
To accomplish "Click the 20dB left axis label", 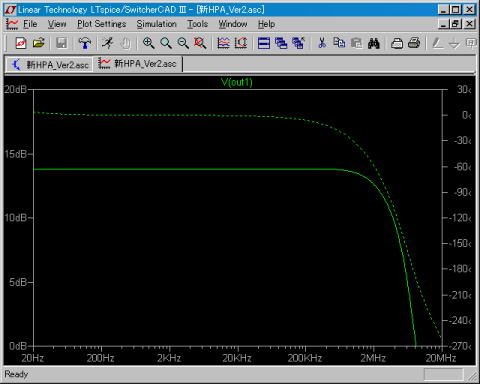I will pos(15,89).
